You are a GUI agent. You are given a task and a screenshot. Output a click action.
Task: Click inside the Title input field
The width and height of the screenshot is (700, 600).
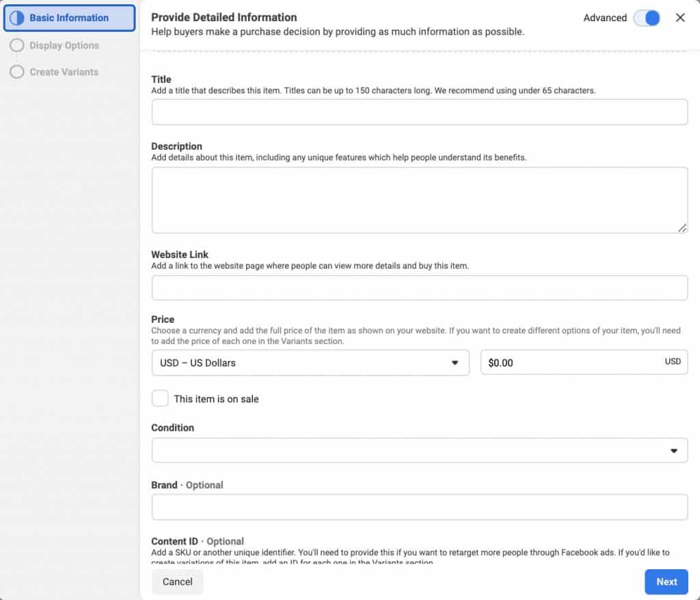420,112
